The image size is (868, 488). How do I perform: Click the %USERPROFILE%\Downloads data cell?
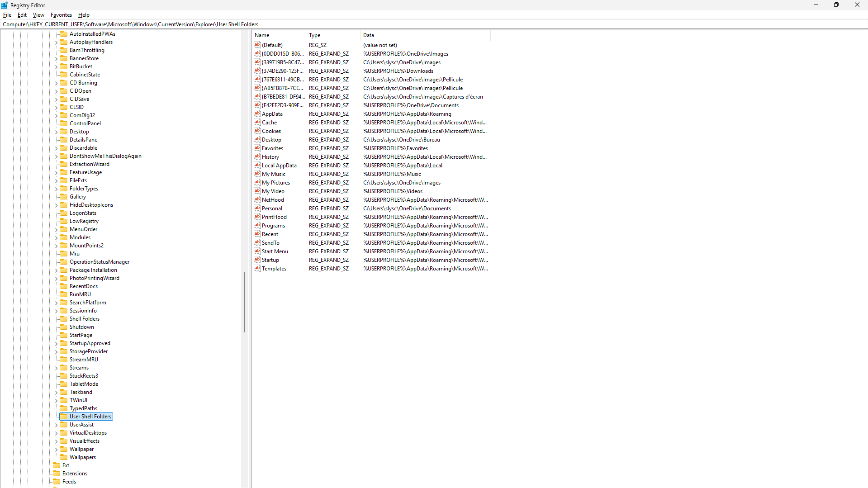(398, 71)
